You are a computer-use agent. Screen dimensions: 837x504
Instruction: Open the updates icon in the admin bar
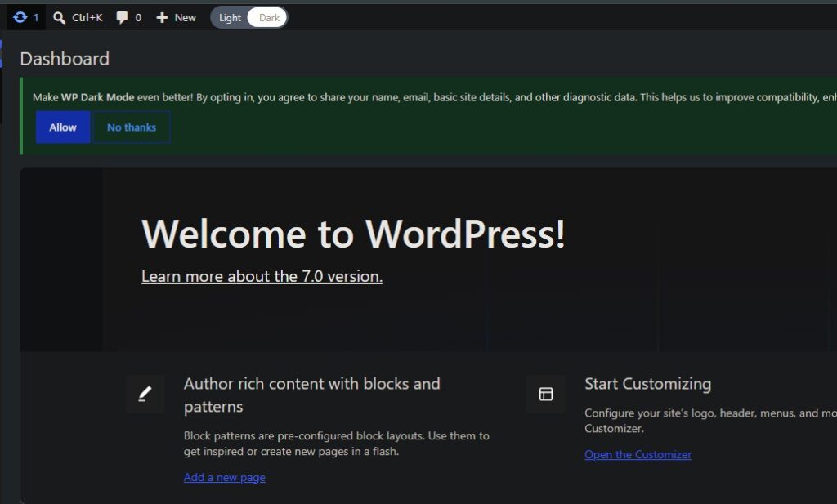[25, 18]
